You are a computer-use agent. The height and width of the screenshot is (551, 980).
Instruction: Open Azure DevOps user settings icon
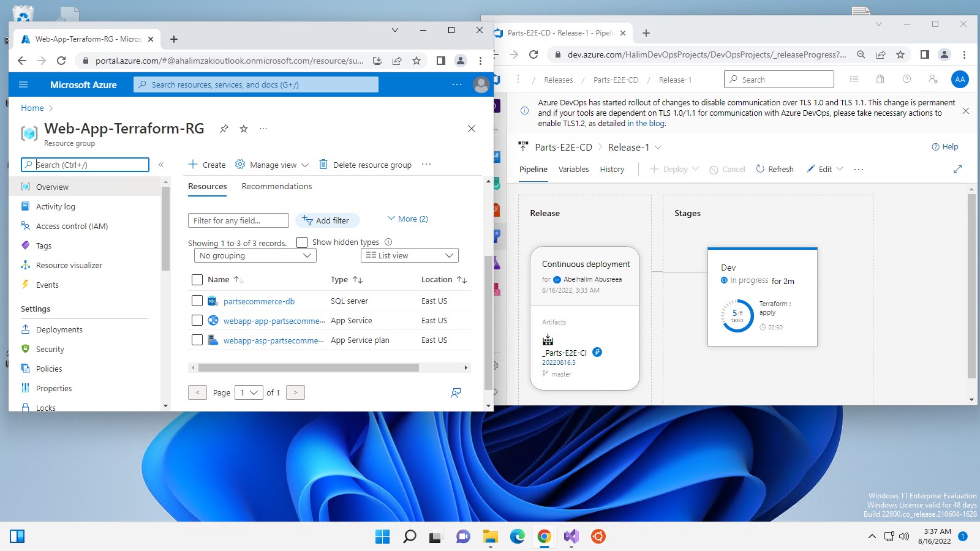click(x=933, y=79)
